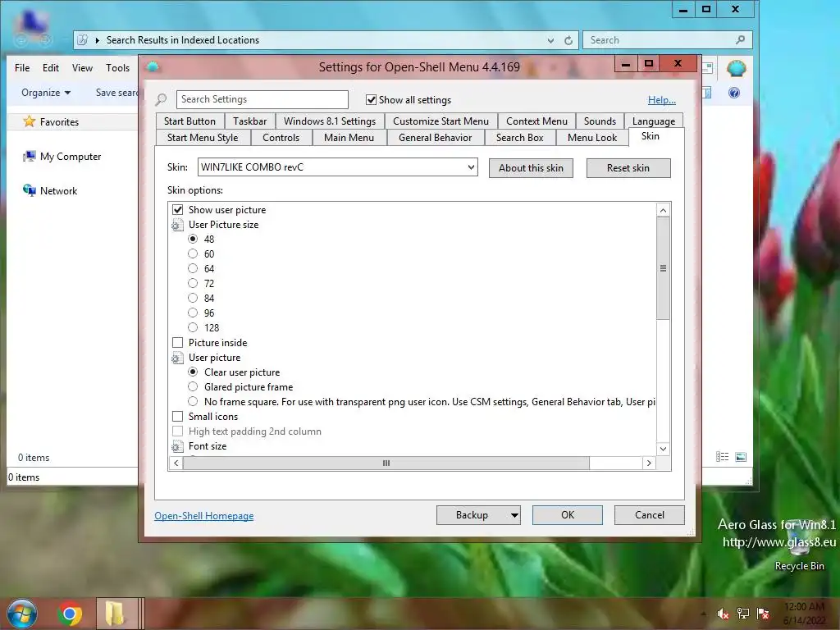Image resolution: width=840 pixels, height=630 pixels.
Task: Select user picture size 84
Action: tap(193, 299)
